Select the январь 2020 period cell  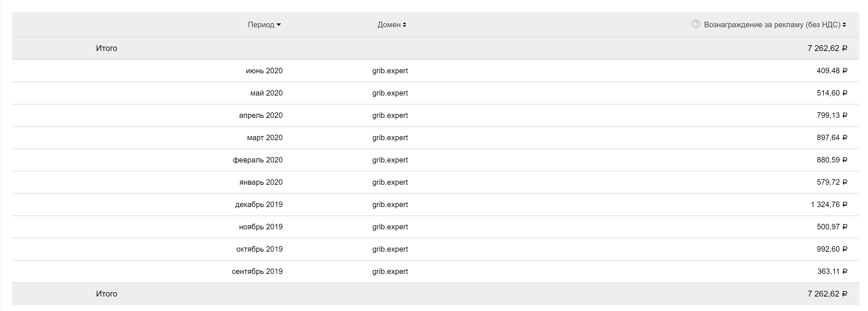[x=261, y=182]
